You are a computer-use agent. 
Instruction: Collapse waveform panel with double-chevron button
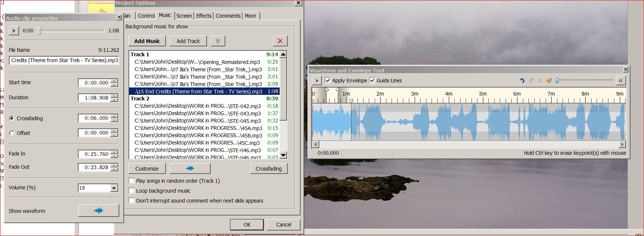(621, 81)
